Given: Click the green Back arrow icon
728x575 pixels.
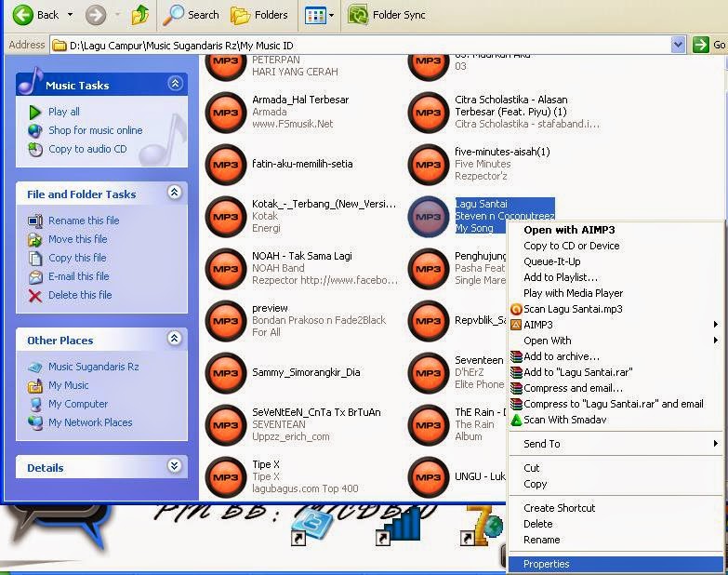Looking at the screenshot, I should pyautogui.click(x=22, y=15).
